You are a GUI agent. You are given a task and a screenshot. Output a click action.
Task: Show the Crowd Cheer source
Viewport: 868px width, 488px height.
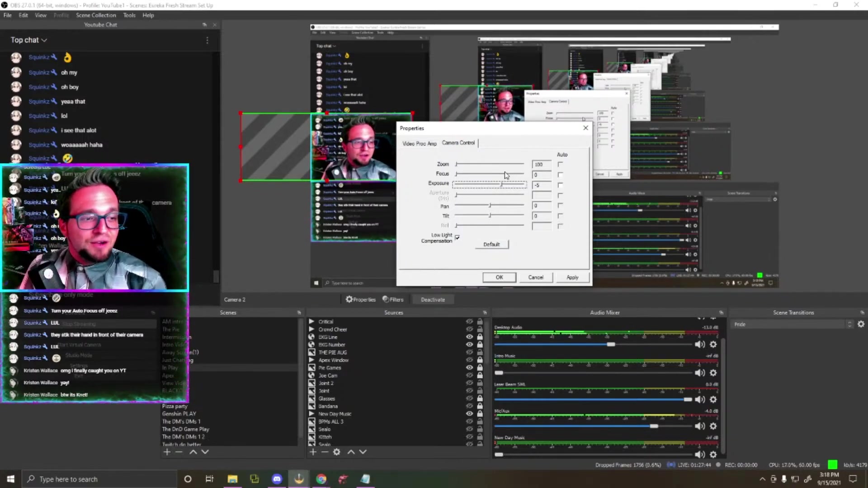pyautogui.click(x=469, y=329)
